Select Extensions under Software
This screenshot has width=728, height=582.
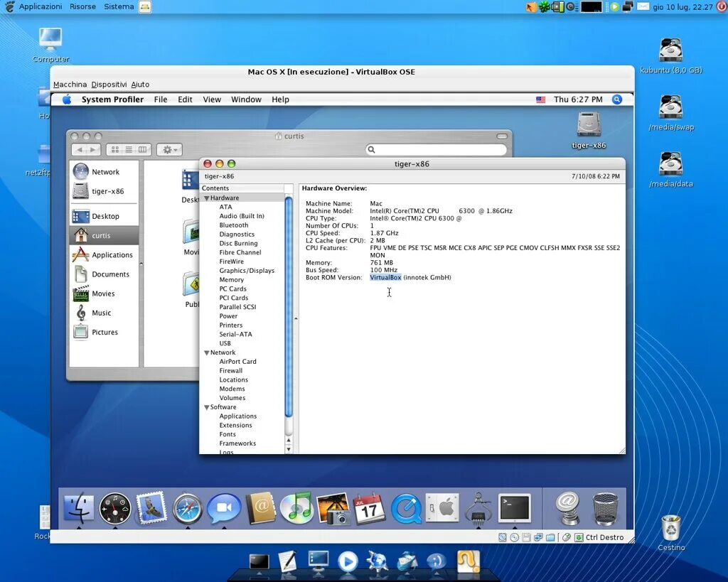tap(235, 425)
